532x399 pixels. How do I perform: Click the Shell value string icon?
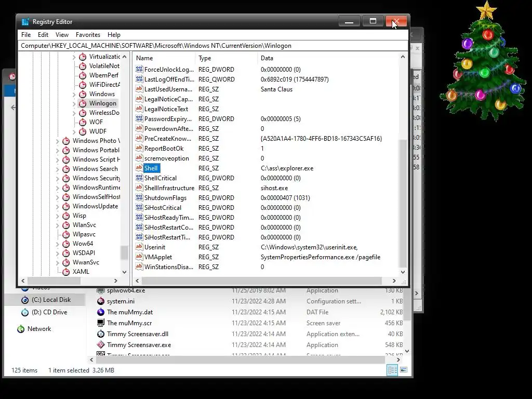[139, 168]
